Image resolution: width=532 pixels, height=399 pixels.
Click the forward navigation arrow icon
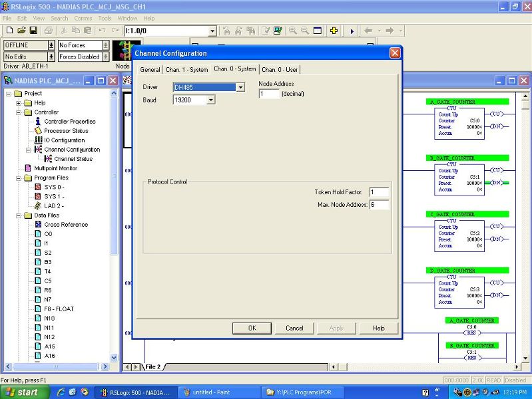(x=390, y=31)
